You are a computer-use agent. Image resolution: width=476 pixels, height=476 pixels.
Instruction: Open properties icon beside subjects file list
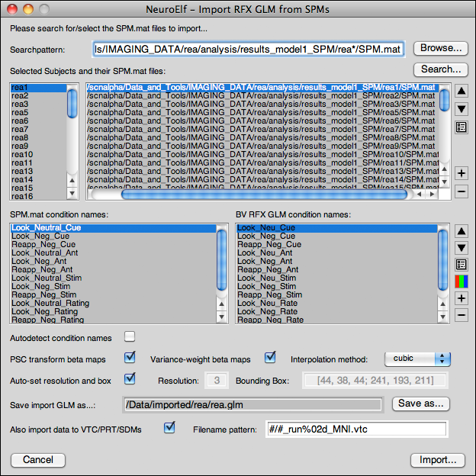click(461, 127)
